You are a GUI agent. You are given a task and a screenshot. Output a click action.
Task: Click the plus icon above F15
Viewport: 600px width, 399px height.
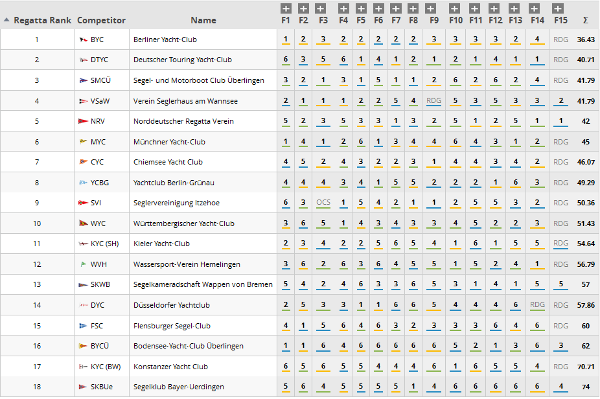coord(558,8)
